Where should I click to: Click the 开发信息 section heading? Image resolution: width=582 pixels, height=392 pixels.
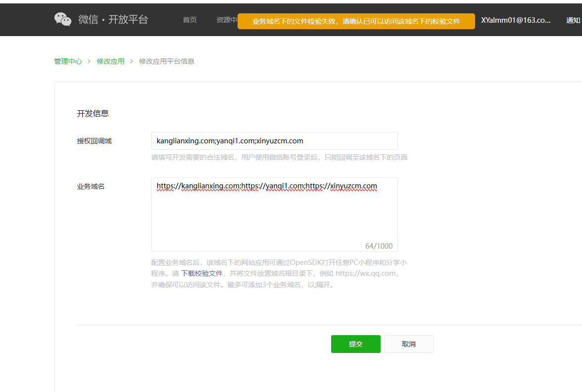[93, 114]
